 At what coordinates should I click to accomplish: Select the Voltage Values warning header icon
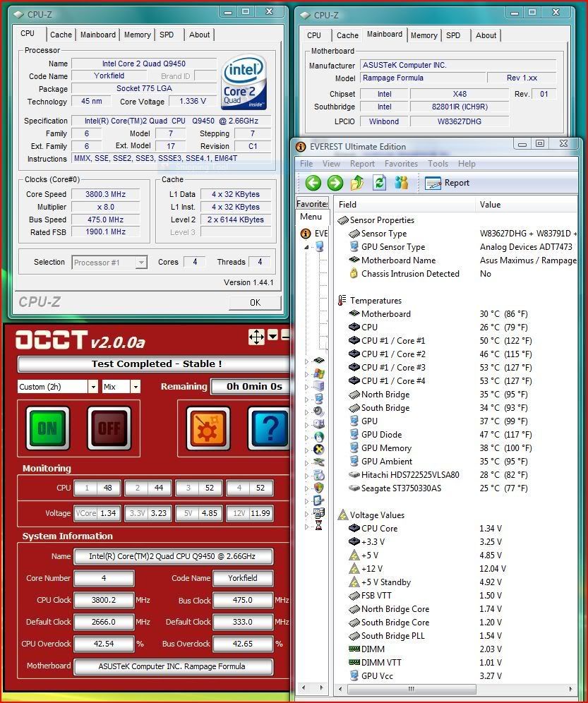pyautogui.click(x=343, y=515)
